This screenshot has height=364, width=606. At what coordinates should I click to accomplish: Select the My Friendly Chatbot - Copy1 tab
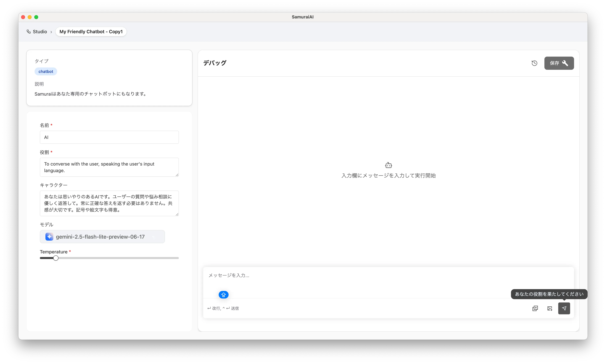(91, 32)
